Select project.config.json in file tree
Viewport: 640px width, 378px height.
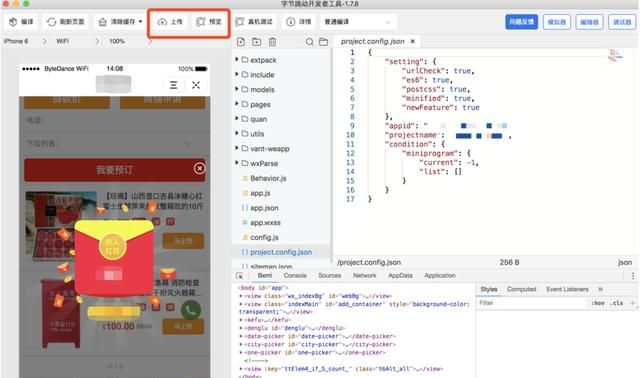(281, 252)
